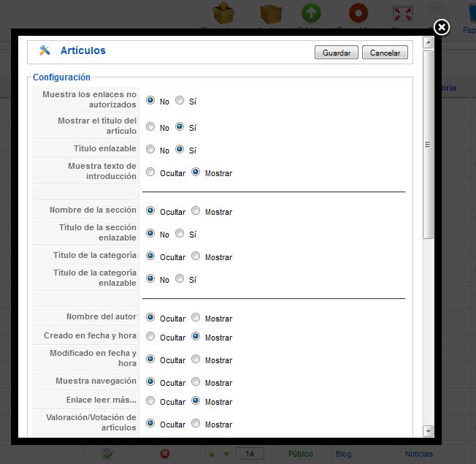Select Mostrar for Valoración/Votación de artículos

(196, 423)
